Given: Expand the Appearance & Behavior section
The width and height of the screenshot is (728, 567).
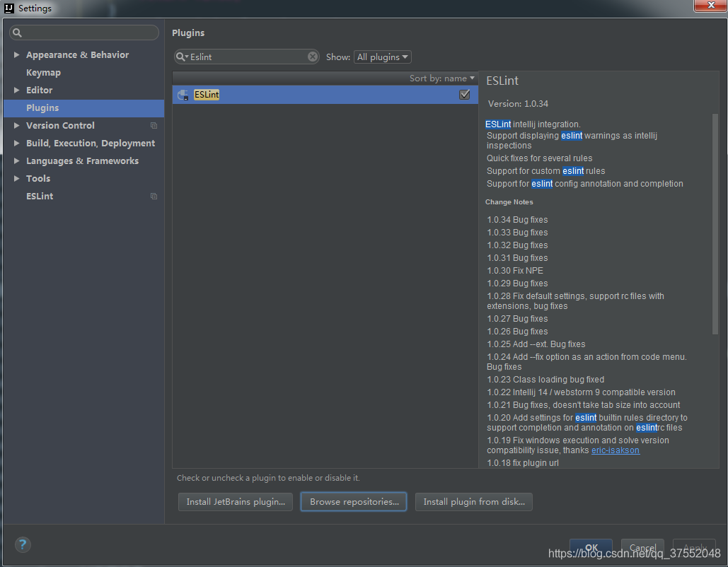Looking at the screenshot, I should point(17,54).
